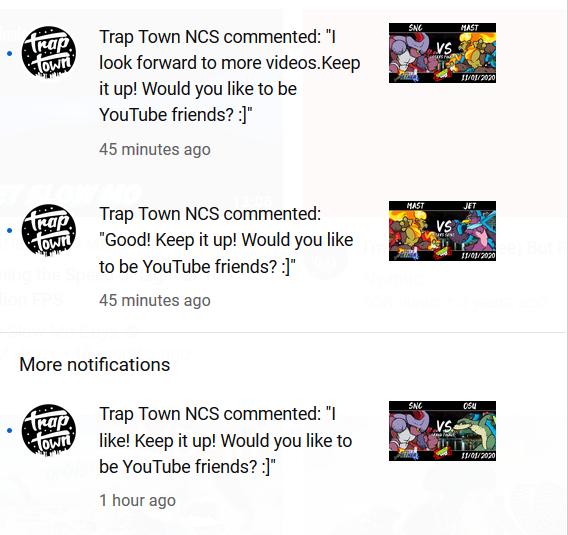Open the "I like! Keep it up!" notification
568x535 pixels.
pyautogui.click(x=225, y=440)
